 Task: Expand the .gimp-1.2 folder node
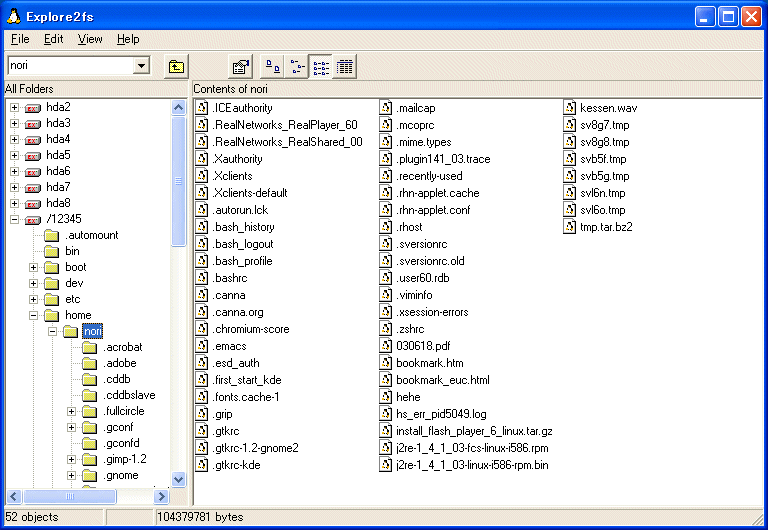(72, 459)
